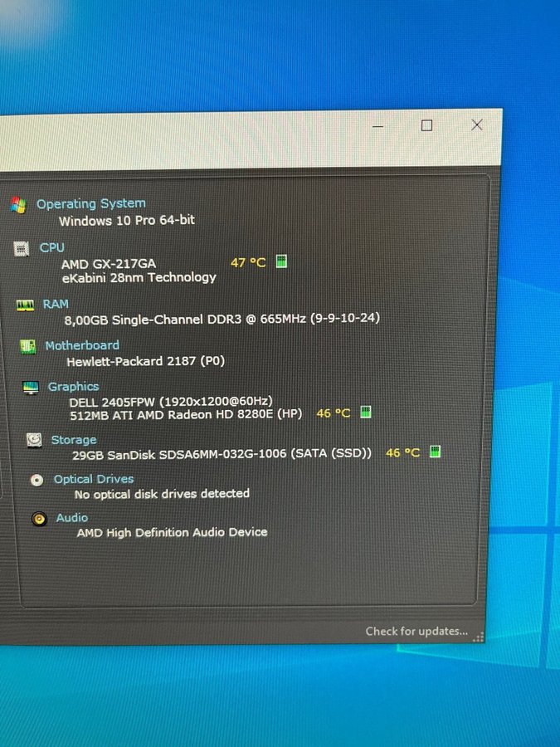Maximize the Speccy window
This screenshot has width=560, height=747.
(x=426, y=125)
